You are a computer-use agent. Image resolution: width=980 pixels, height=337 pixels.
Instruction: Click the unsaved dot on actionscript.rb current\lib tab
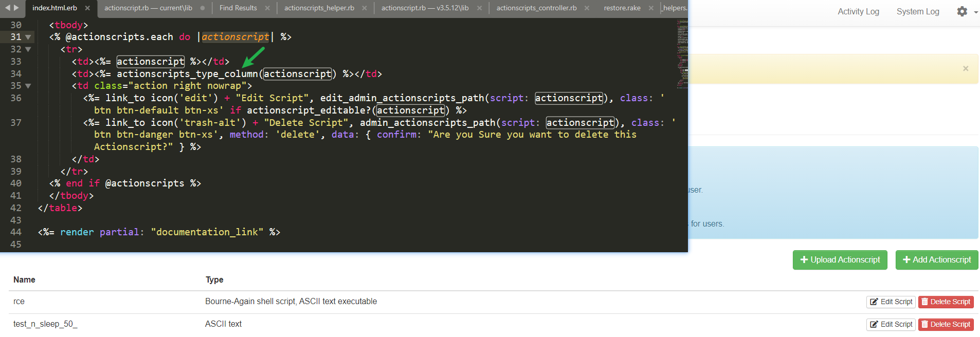tap(203, 8)
